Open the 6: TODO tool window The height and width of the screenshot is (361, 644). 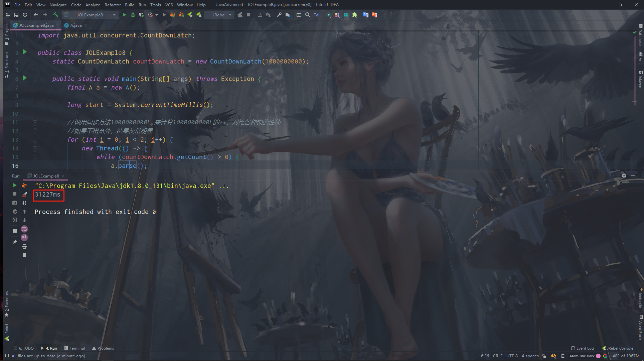tap(24, 348)
